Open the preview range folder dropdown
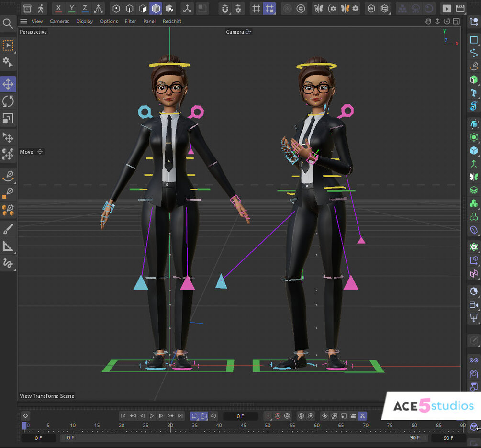The image size is (481, 448). 204,416
